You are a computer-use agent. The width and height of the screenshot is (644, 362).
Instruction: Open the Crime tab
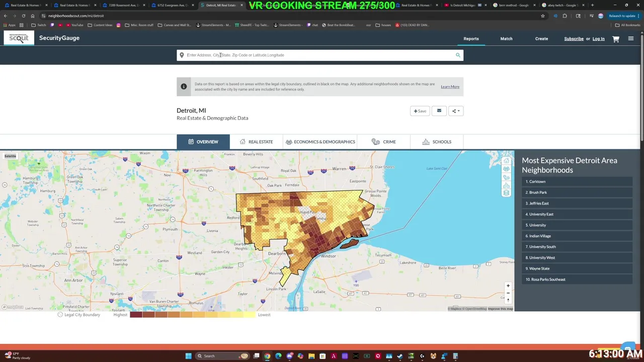[383, 142]
